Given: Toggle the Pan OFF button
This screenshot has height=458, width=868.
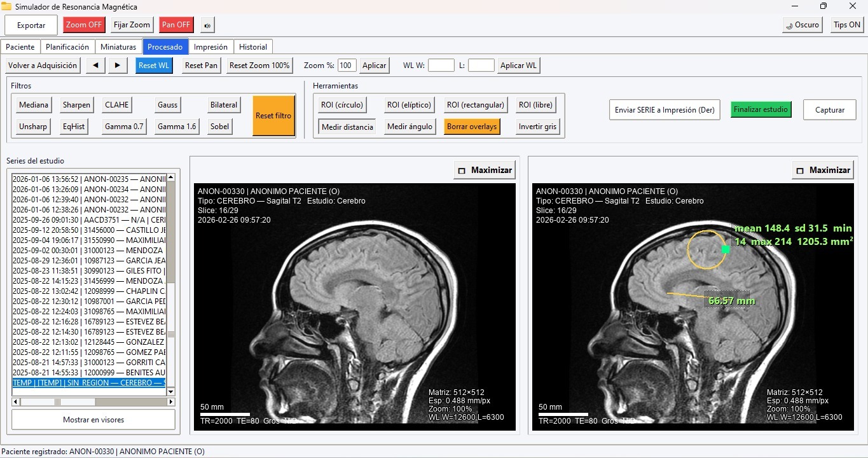Looking at the screenshot, I should pos(176,25).
